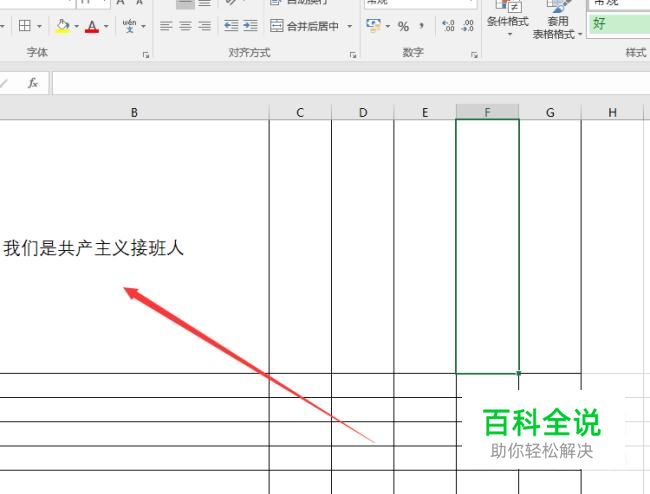Open 条件格式 conditional formatting menu
The height and width of the screenshot is (494, 650).
coord(507,19)
